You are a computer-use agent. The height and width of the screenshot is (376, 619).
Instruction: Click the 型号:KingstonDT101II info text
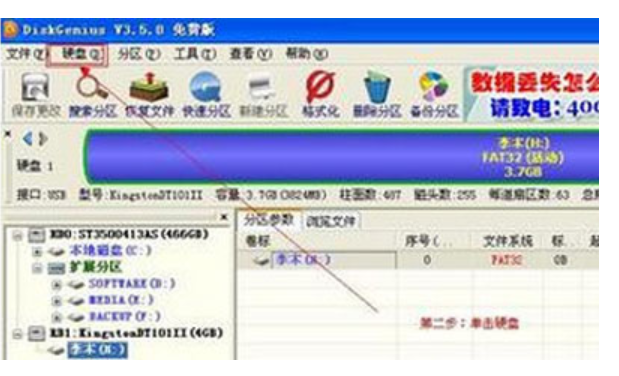141,195
